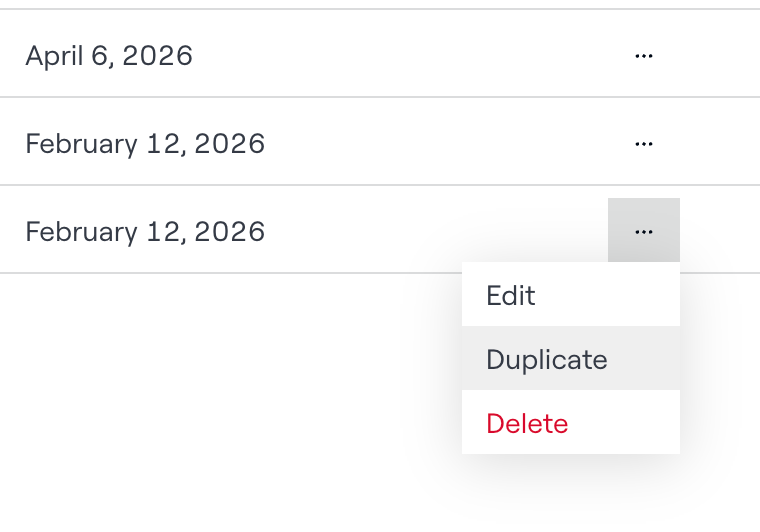Select the upper February 12, 2026 date
The height and width of the screenshot is (532, 760).
(x=145, y=144)
